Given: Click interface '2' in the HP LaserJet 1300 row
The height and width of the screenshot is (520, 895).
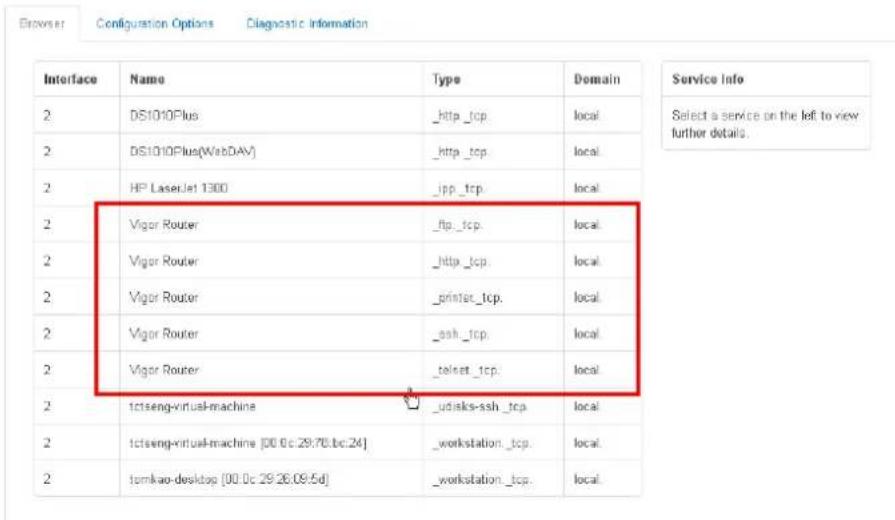Looking at the screenshot, I should [47, 188].
